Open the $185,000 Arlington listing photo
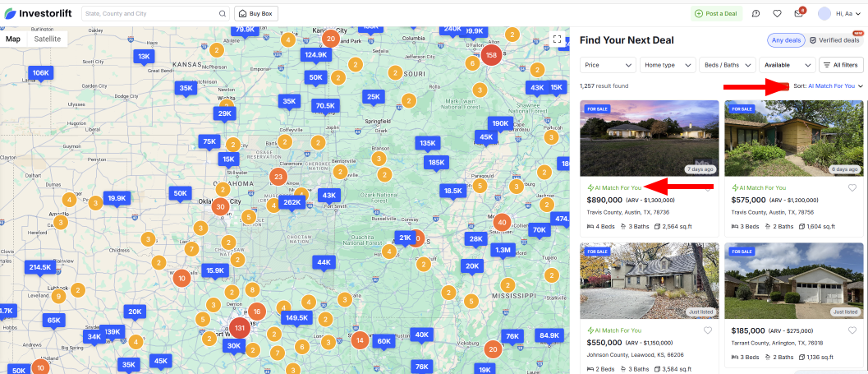The height and width of the screenshot is (374, 868). tap(794, 281)
